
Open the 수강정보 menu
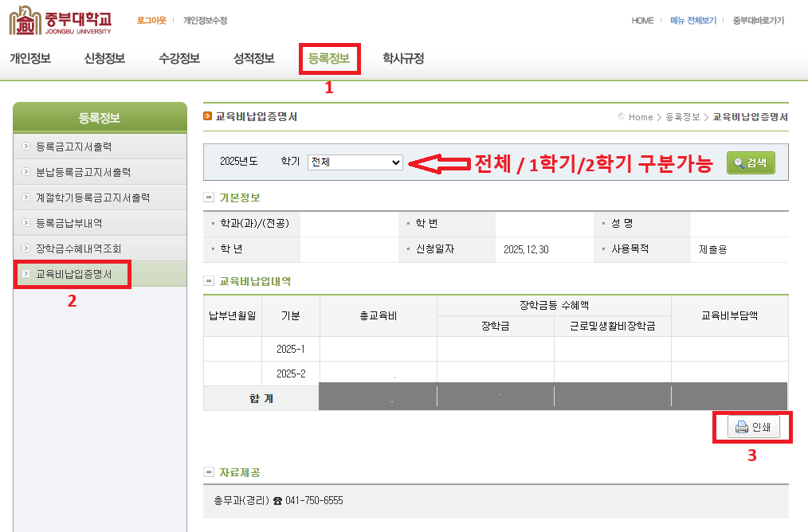[179, 58]
